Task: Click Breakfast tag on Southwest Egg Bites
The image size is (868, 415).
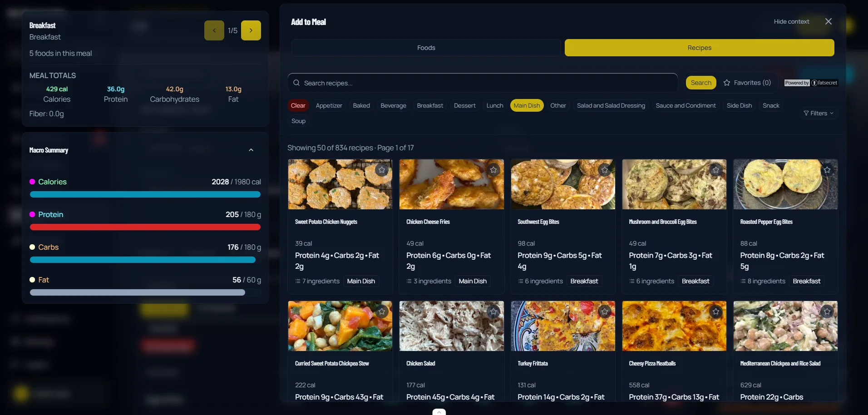Action: [584, 281]
